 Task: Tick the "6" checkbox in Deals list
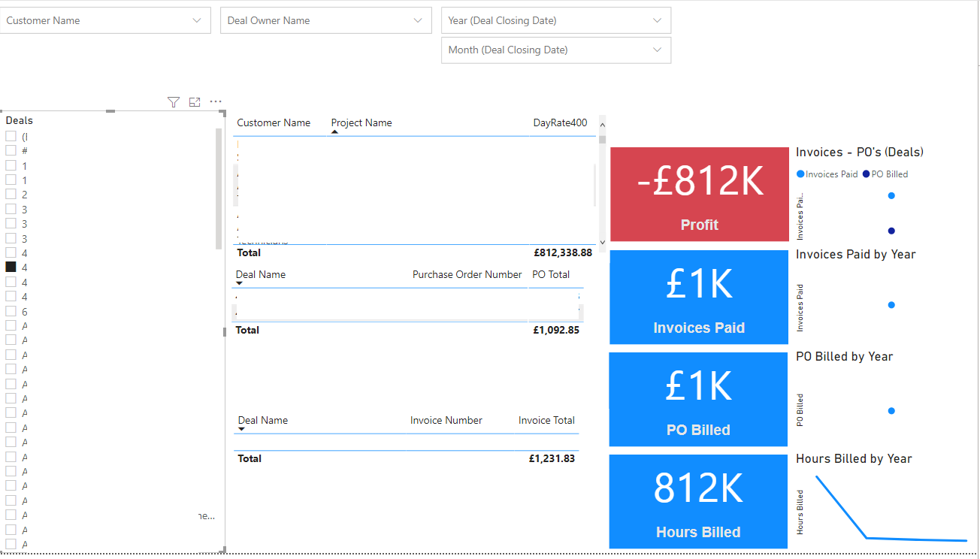pos(11,312)
